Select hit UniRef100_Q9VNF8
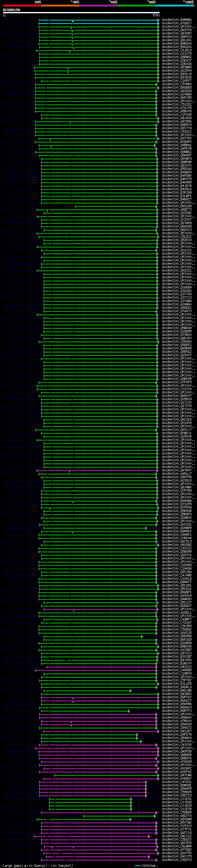 (x=177, y=159)
